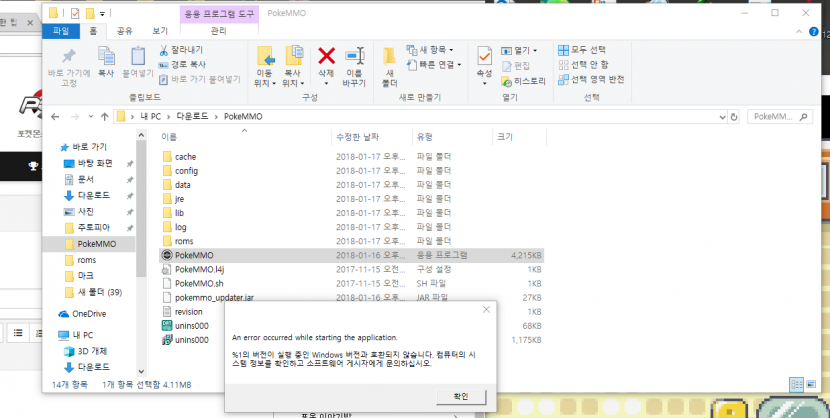Open the Open (열기) dropdown in ribbon
The height and width of the screenshot is (418, 830).
(x=519, y=50)
